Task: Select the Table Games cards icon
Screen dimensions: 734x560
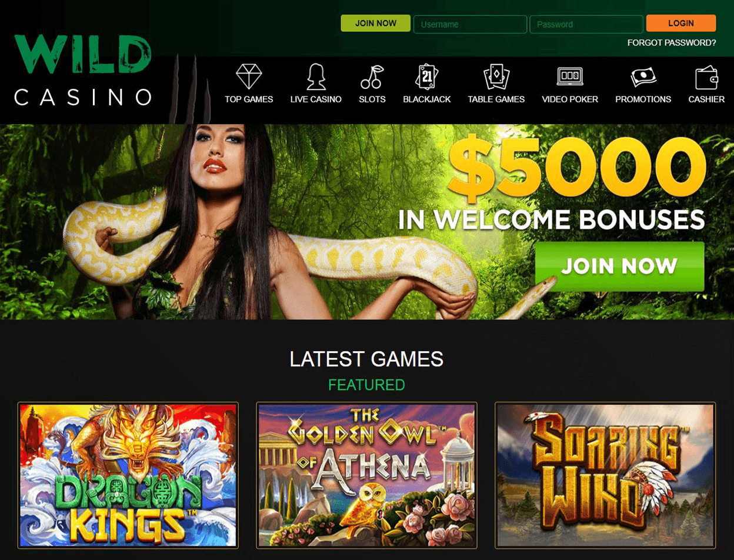Action: point(496,76)
